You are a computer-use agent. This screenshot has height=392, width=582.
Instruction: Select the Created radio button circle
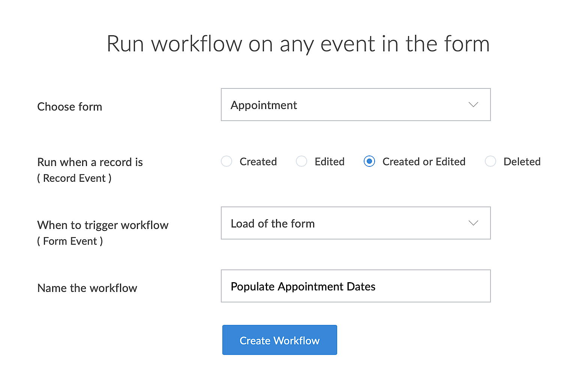pyautogui.click(x=226, y=162)
